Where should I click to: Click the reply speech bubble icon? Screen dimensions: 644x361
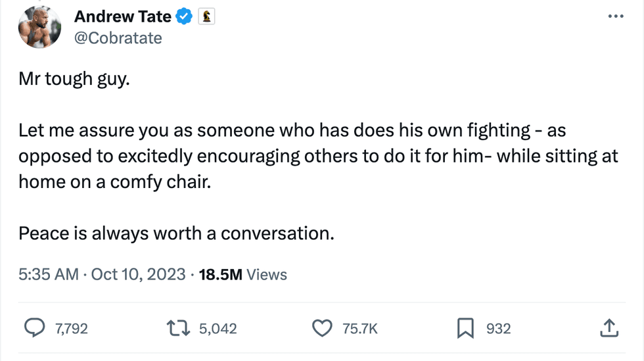(x=35, y=327)
